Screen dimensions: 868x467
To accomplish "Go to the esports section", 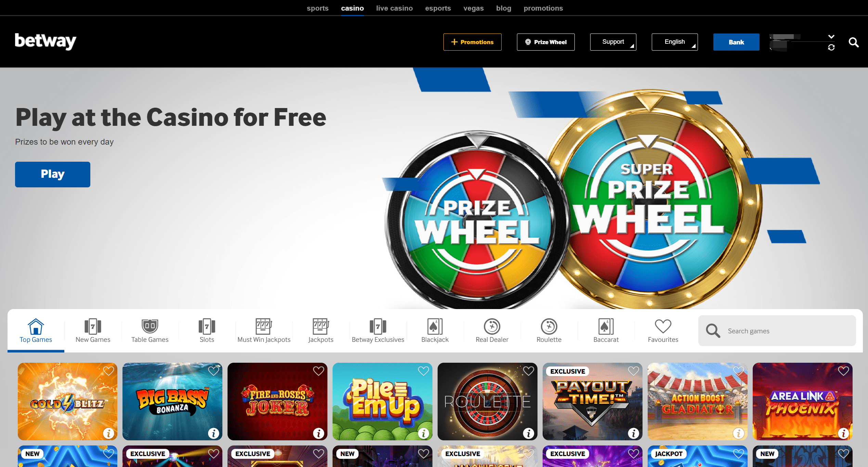I will tap(438, 8).
